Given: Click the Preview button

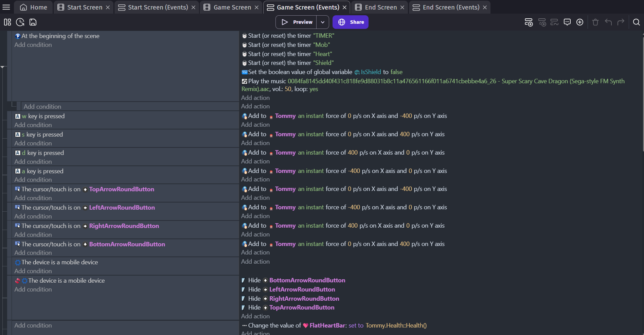Looking at the screenshot, I should 297,22.
